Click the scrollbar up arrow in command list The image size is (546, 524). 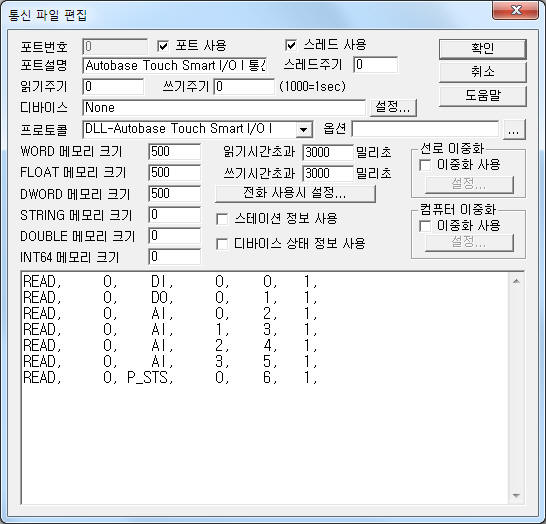(516, 281)
